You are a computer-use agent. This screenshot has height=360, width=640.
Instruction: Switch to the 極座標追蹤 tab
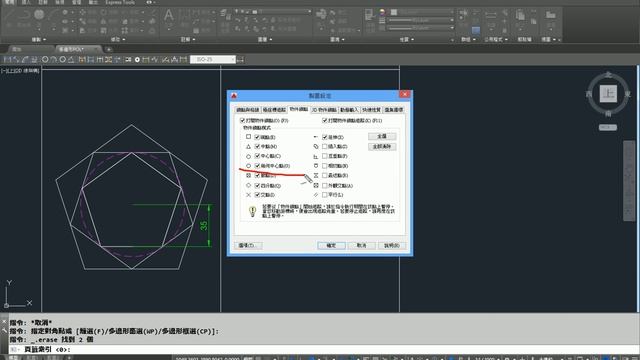pyautogui.click(x=274, y=110)
